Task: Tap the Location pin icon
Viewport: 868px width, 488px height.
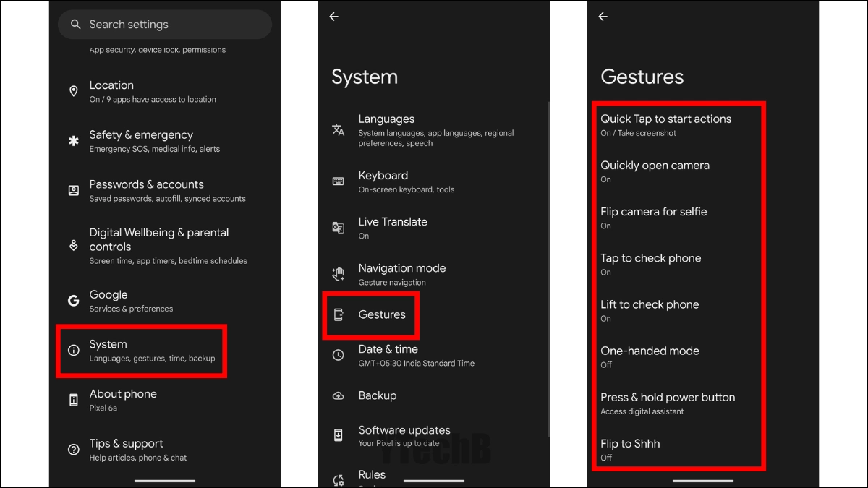Action: 73,91
